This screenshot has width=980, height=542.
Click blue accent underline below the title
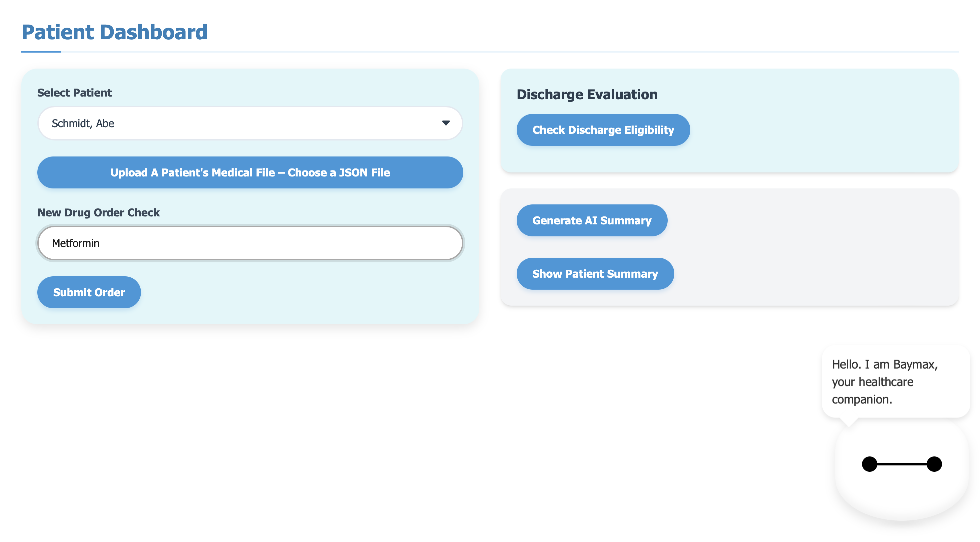point(41,52)
